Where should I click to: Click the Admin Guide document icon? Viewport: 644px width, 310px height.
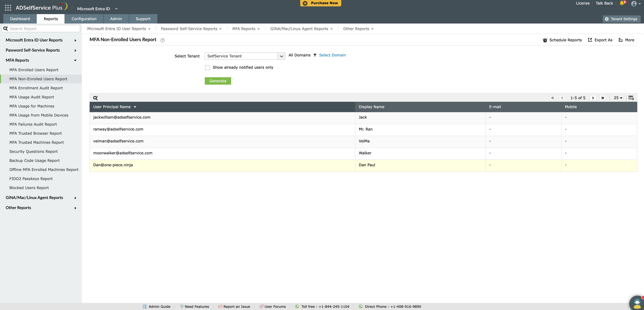click(145, 306)
